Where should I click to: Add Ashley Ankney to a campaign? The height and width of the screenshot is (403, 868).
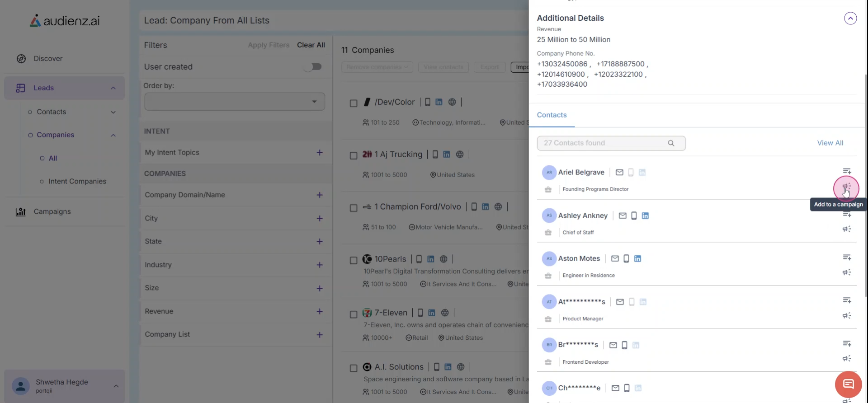(847, 229)
